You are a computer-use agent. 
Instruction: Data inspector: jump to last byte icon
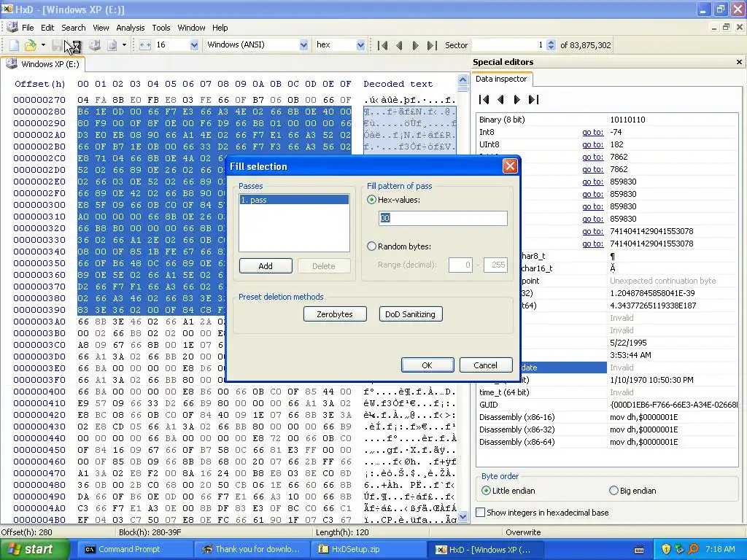tap(533, 99)
